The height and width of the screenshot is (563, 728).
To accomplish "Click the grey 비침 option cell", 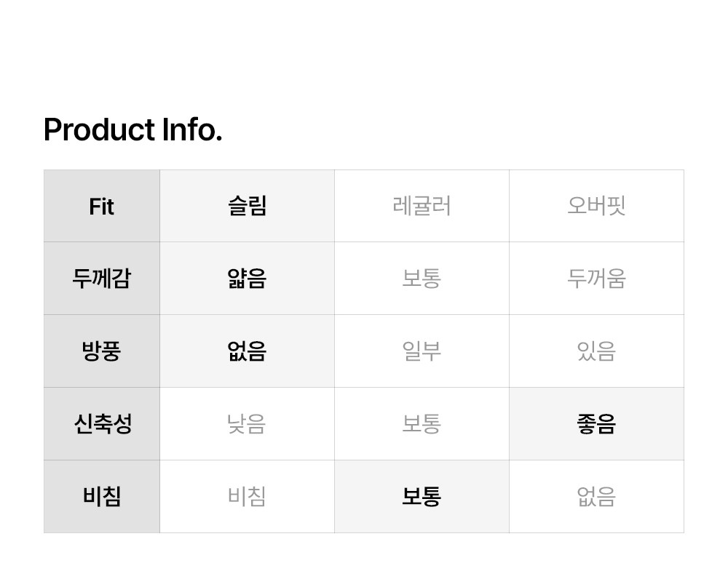I will pyautogui.click(x=247, y=497).
